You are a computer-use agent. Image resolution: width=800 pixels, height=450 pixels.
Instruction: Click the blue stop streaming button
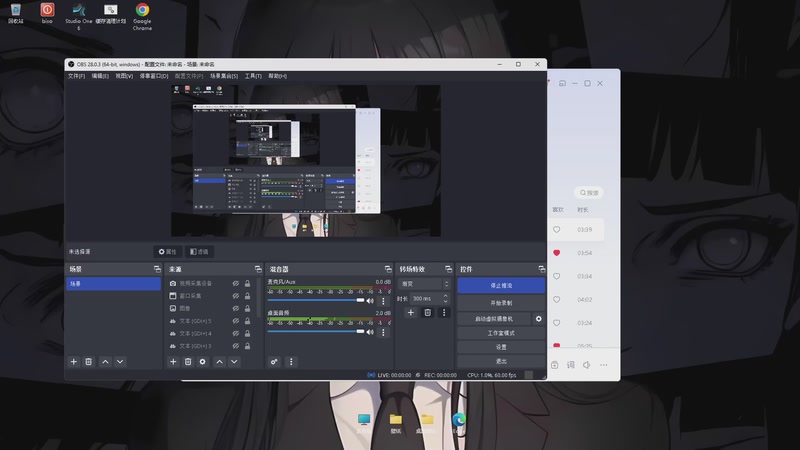[501, 286]
